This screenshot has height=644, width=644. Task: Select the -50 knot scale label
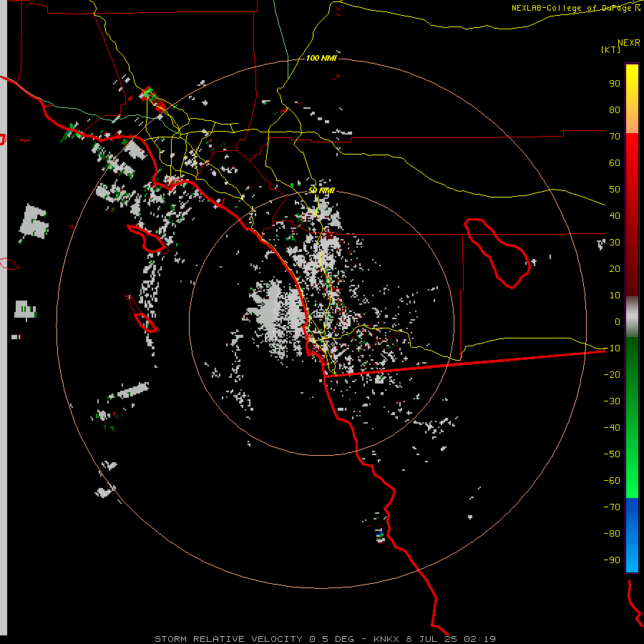612,454
